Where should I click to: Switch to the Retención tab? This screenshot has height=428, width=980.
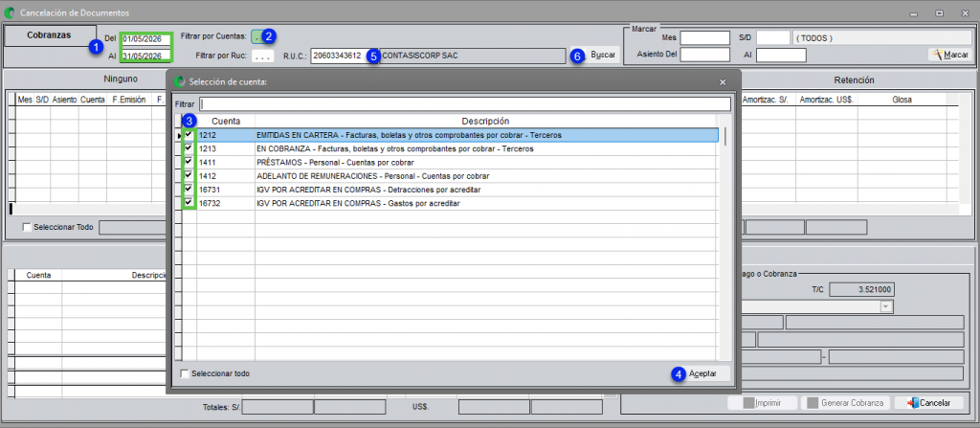point(854,80)
